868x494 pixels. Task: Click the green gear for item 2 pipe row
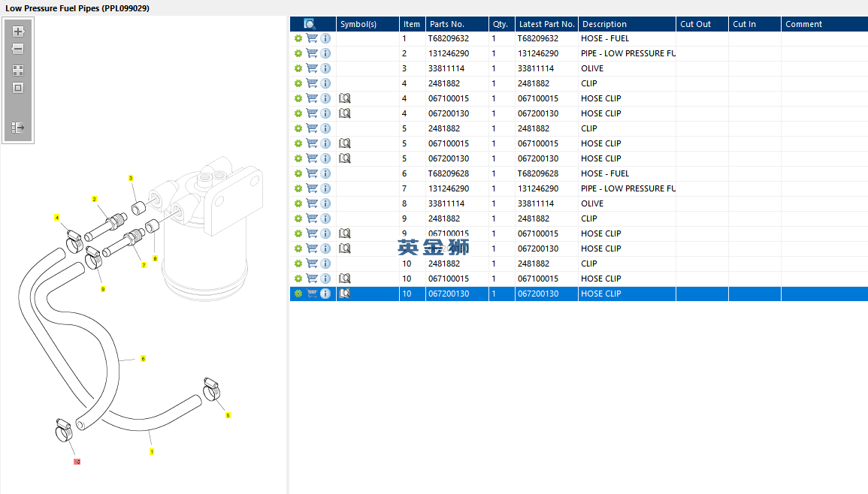pyautogui.click(x=298, y=53)
